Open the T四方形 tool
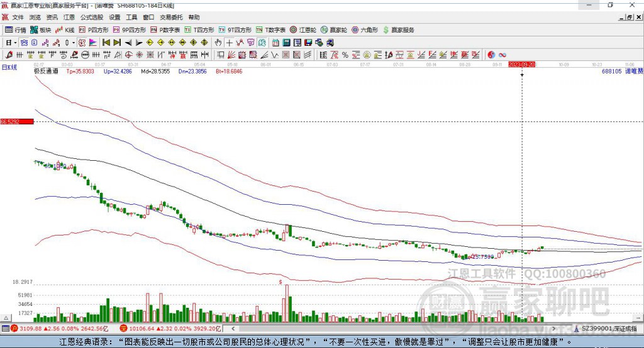The height and width of the screenshot is (348, 644). (199, 30)
